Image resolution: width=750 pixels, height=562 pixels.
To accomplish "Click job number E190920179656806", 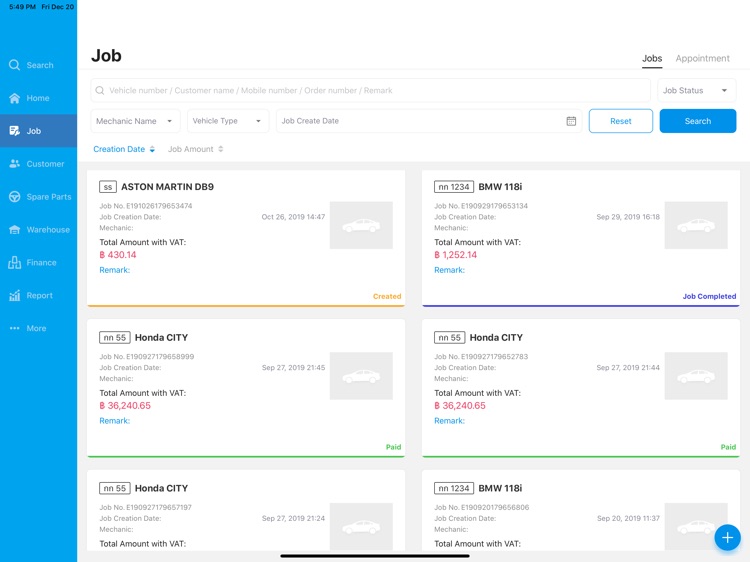I will click(x=495, y=507).
